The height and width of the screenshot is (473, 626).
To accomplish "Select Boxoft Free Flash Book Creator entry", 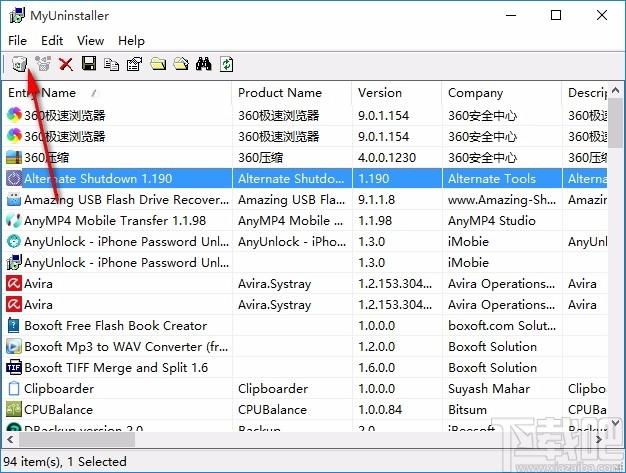I will (x=115, y=325).
